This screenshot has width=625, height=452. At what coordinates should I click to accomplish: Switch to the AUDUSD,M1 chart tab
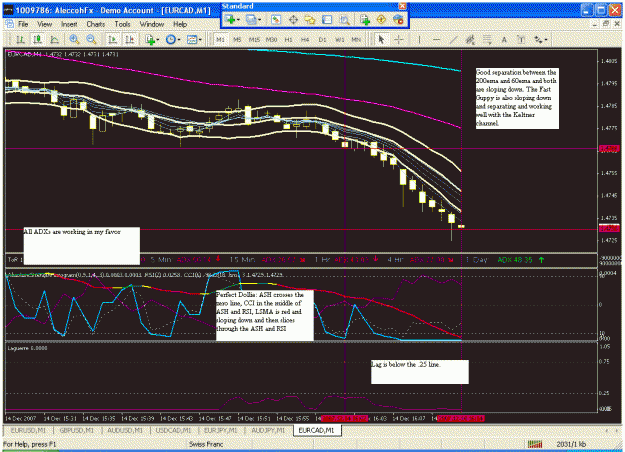125,430
